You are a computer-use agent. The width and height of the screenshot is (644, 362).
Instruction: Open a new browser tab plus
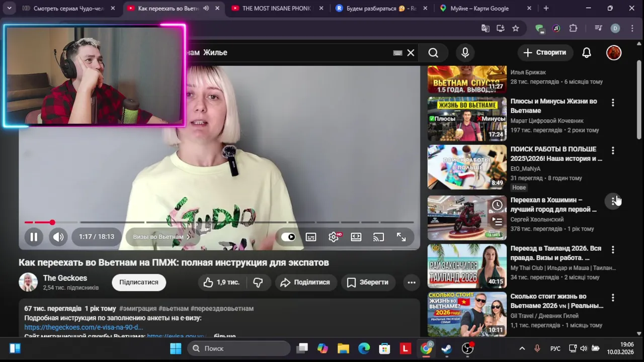546,9
